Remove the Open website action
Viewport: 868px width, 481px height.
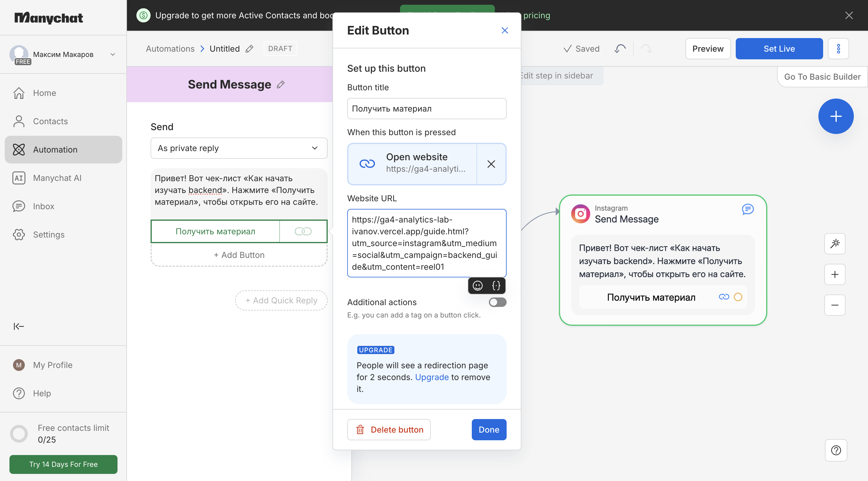[x=491, y=164]
